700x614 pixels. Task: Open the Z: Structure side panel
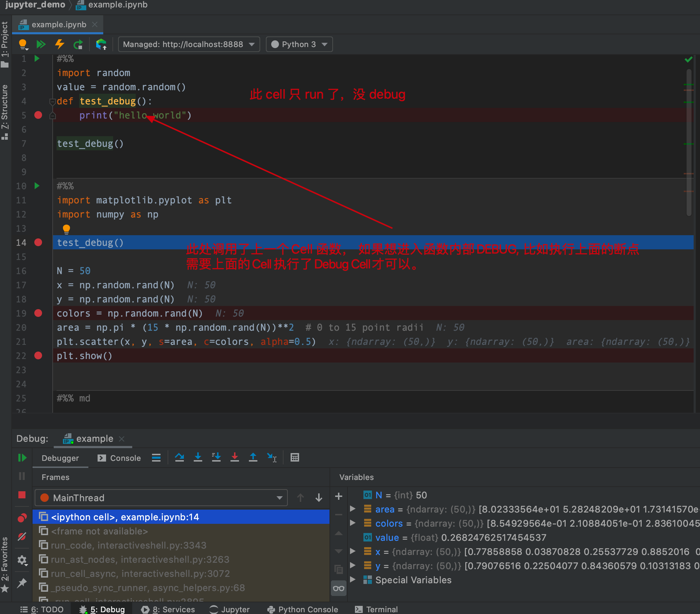point(5,111)
